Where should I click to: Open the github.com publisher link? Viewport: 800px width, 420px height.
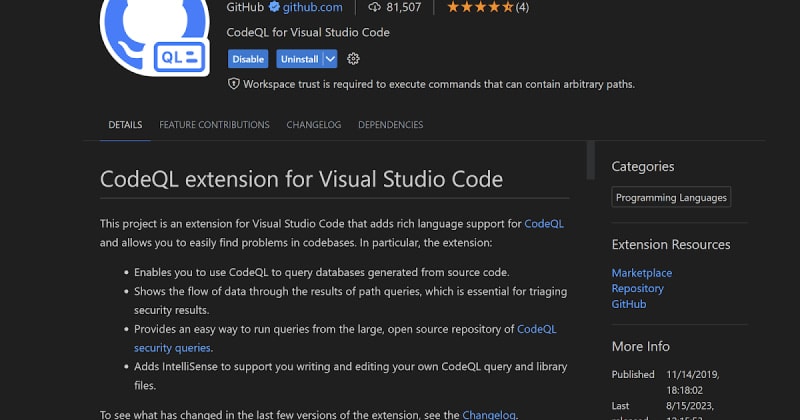[x=312, y=7]
